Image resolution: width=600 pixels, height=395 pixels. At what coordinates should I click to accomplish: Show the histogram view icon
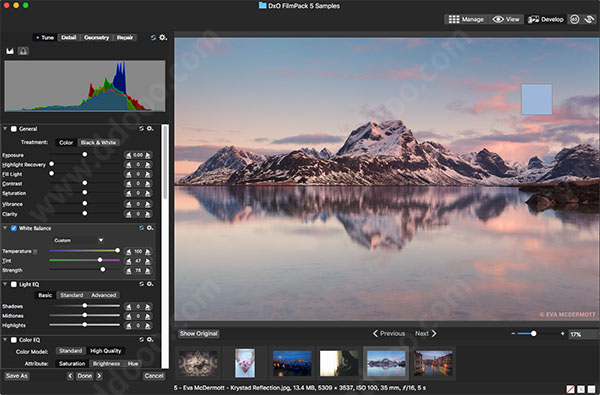pos(10,51)
